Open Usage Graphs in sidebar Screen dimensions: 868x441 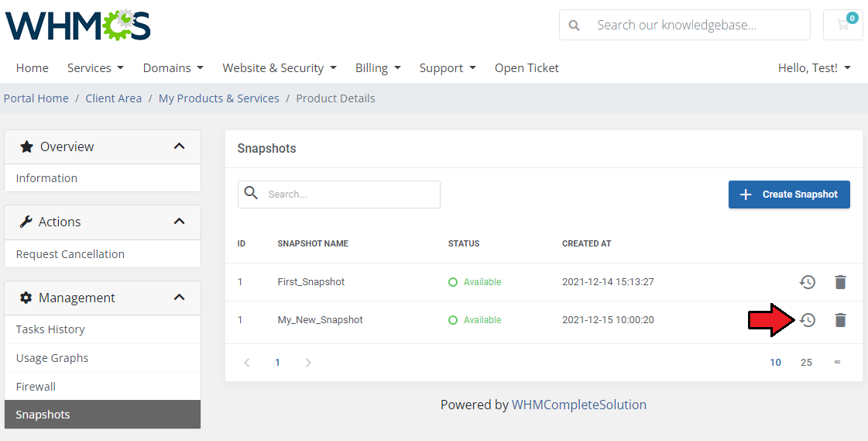102,358
